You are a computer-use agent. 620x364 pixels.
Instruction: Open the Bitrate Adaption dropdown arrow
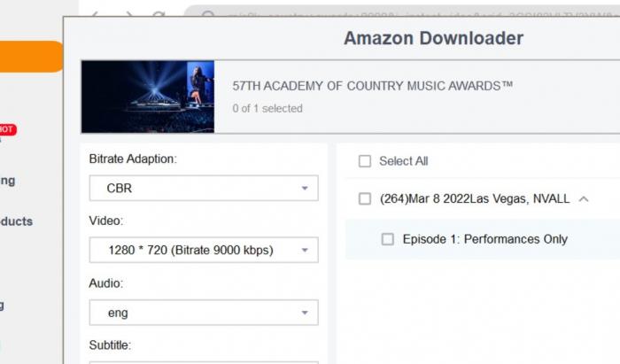coord(305,188)
